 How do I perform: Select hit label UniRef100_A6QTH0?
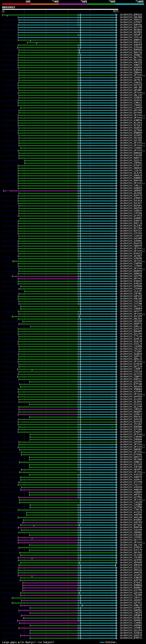[x=131, y=208]
